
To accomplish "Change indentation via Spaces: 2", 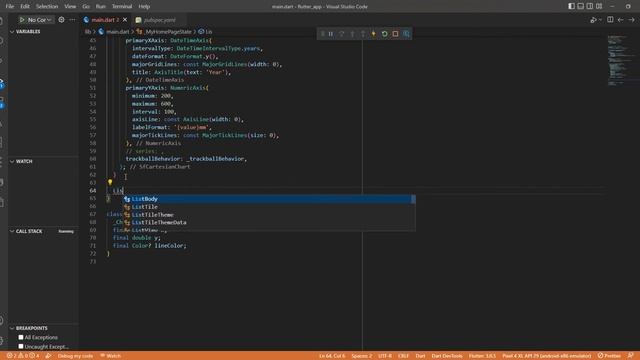I will [362, 356].
